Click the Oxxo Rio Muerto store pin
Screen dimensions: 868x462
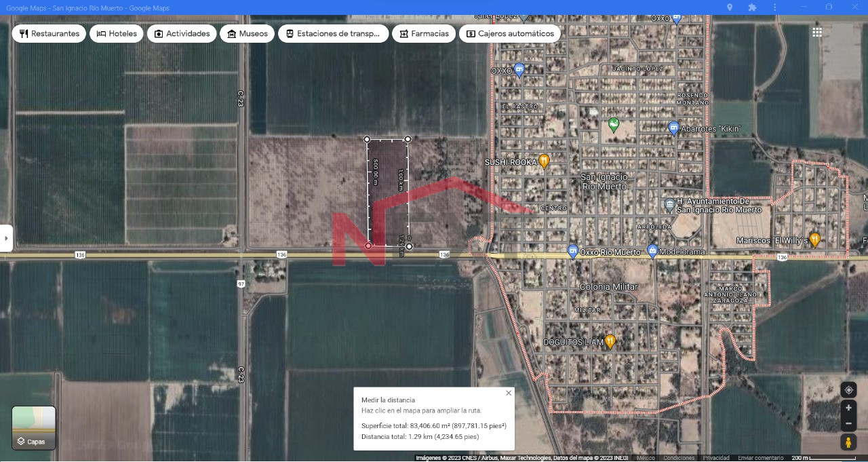pyautogui.click(x=573, y=251)
